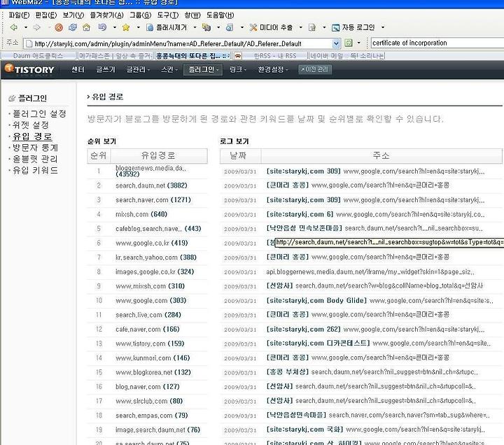Click the document page icon in the toolbar
Image resolution: width=504 pixels, height=445 pixels.
click(312, 27)
